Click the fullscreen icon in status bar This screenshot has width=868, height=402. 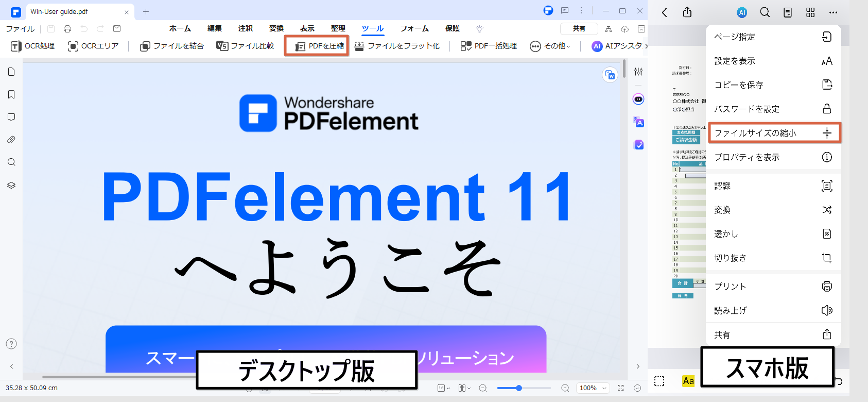click(621, 388)
